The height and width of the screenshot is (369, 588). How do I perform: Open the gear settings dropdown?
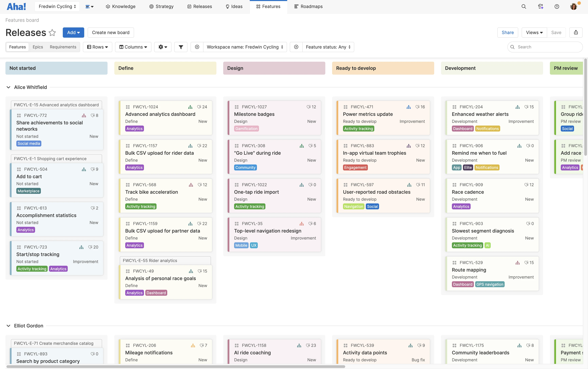162,47
